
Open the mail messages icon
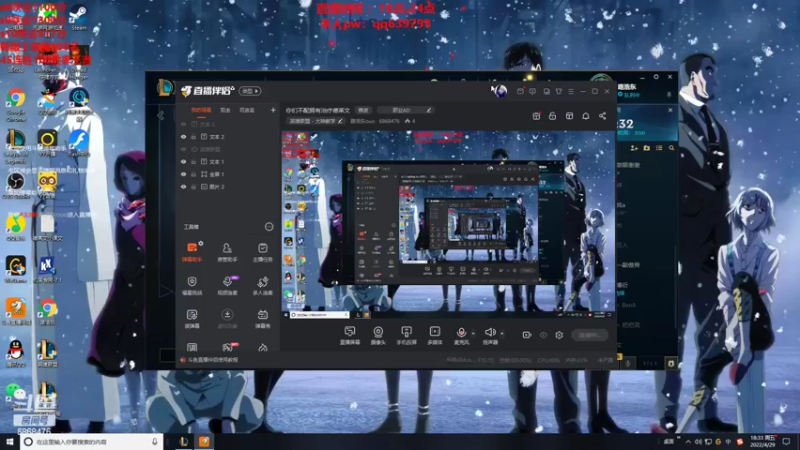coord(520,91)
